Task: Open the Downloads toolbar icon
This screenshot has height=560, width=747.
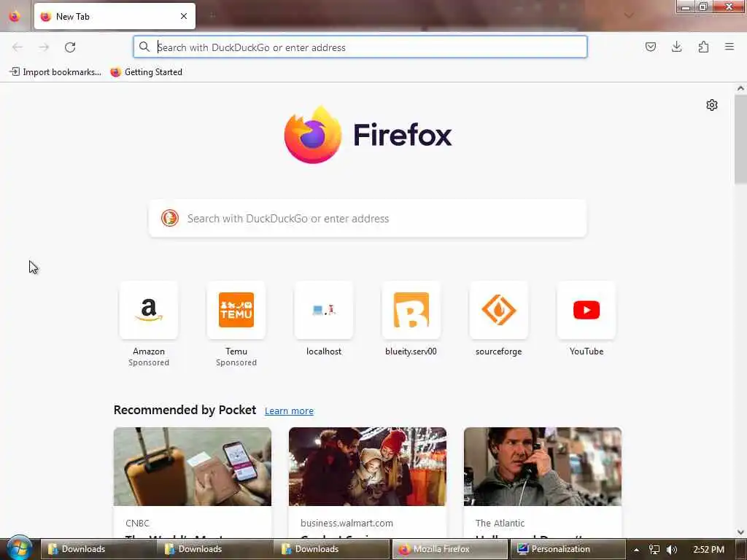Action: pos(676,47)
